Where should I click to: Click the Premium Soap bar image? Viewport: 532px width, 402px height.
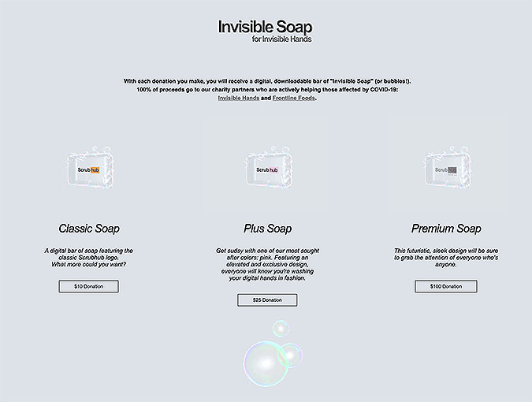(448, 167)
